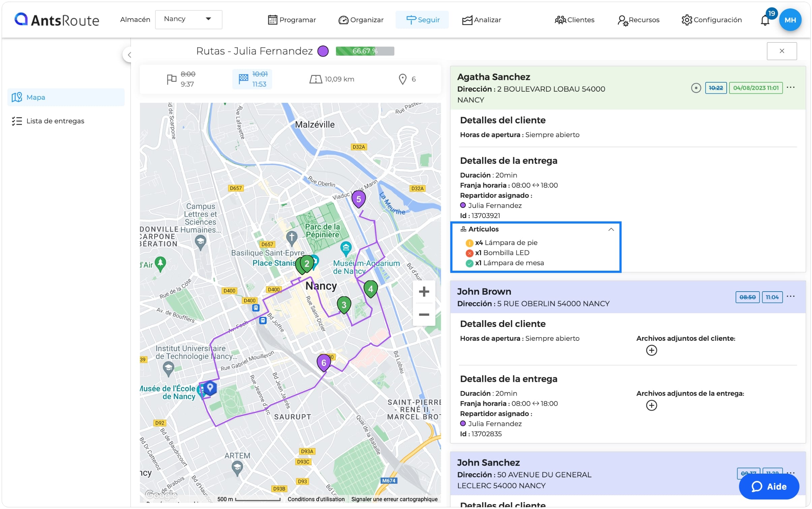Click the John Sanchez card header
The image size is (812, 509).
point(628,473)
